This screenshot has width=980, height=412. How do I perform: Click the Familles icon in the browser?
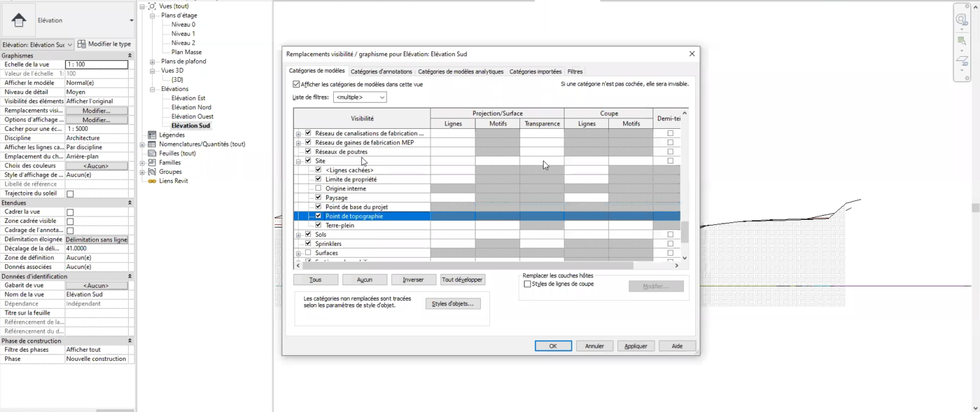pos(152,162)
